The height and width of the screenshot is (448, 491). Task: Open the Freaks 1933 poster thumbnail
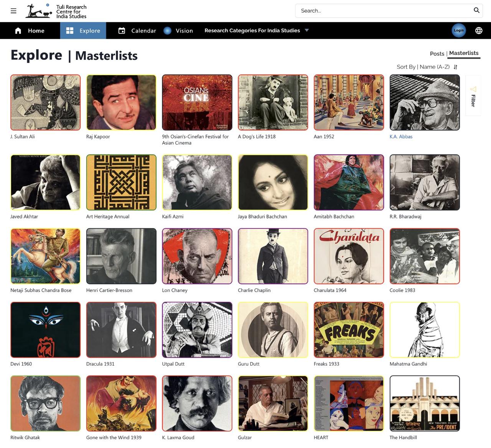349,330
